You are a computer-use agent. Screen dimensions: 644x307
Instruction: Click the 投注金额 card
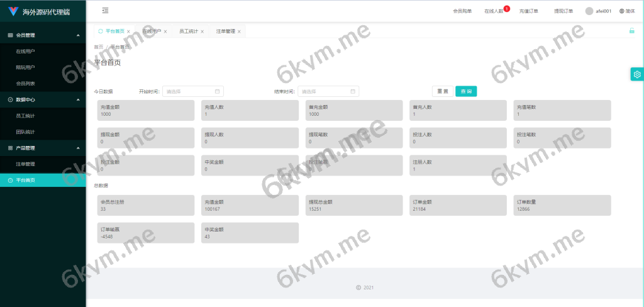146,165
